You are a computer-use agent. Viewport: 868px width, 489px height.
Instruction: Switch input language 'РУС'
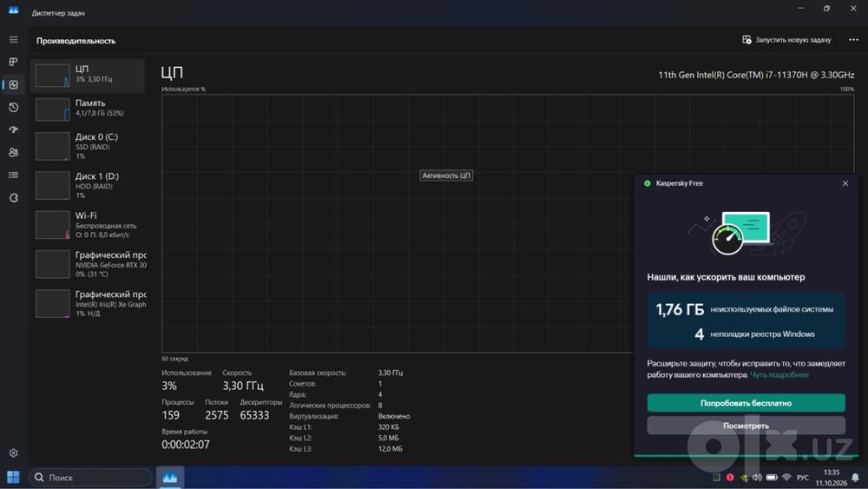(x=803, y=478)
